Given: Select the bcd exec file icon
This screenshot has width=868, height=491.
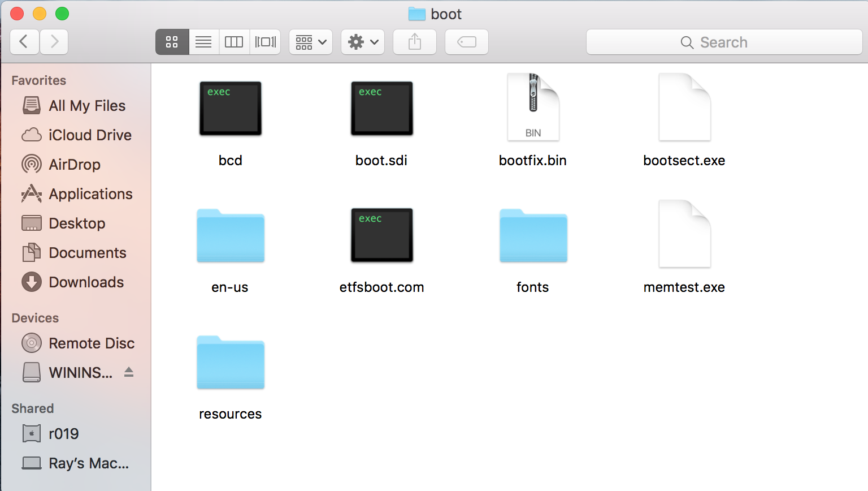Looking at the screenshot, I should pyautogui.click(x=231, y=109).
